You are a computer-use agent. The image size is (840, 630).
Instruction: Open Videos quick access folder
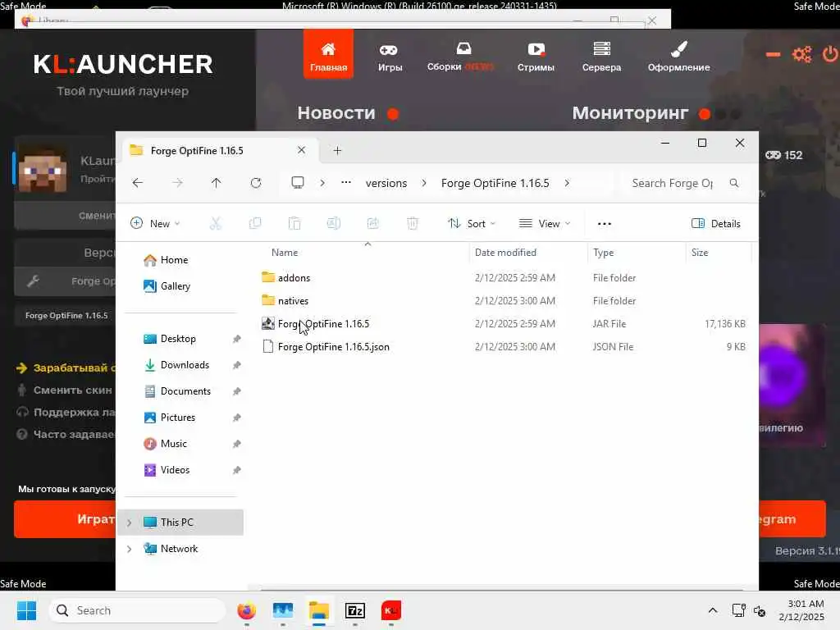175,470
